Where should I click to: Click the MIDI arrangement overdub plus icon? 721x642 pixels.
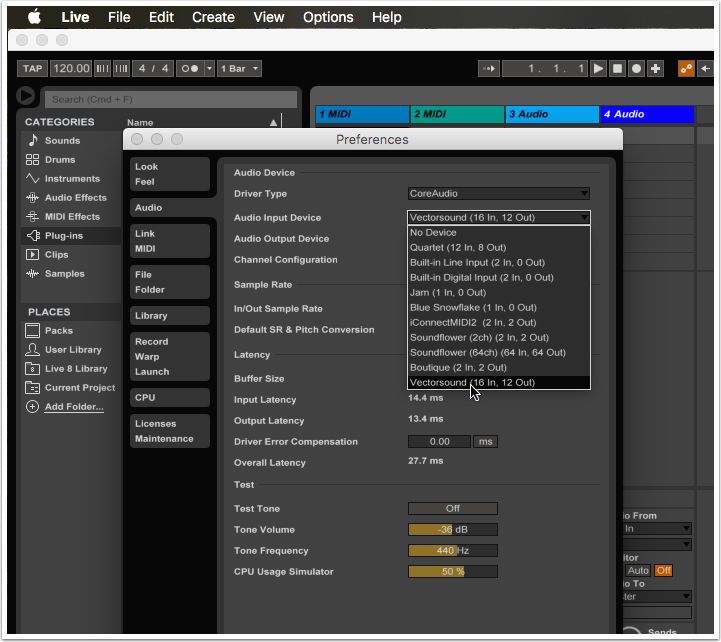[x=656, y=69]
